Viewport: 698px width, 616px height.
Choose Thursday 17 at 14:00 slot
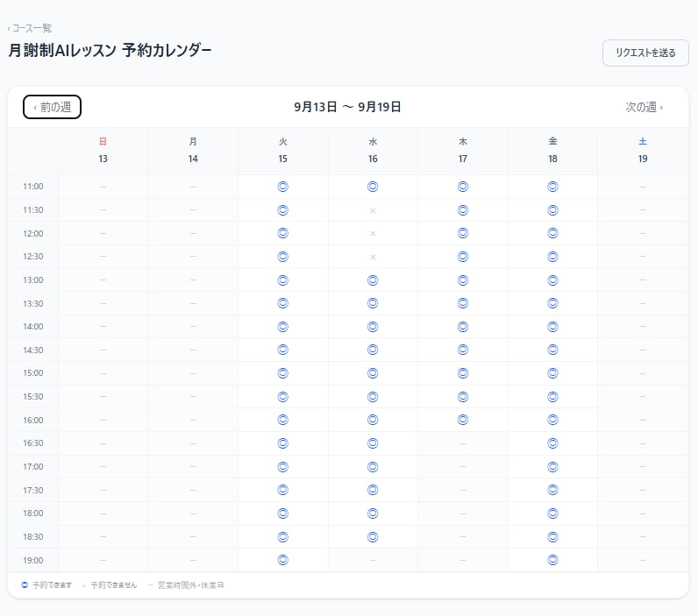[x=463, y=327]
